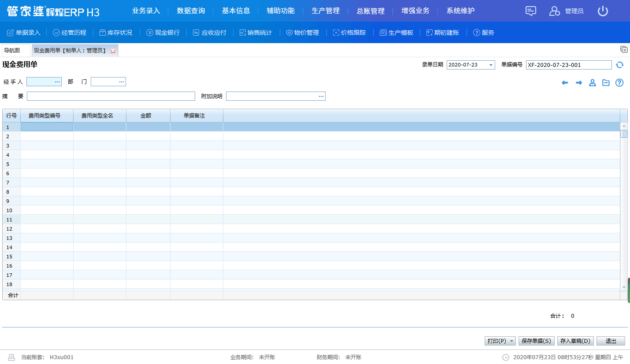Close the 现金费用单 tab
Image resolution: width=630 pixels, height=364 pixels.
(113, 51)
